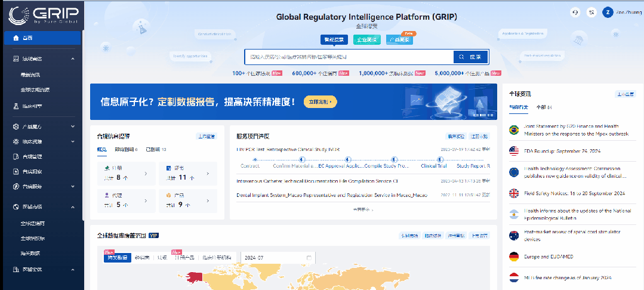Click the green icon on the 8-count card
Image resolution: width=644 pixels, height=290 pixels.
tap(107, 168)
